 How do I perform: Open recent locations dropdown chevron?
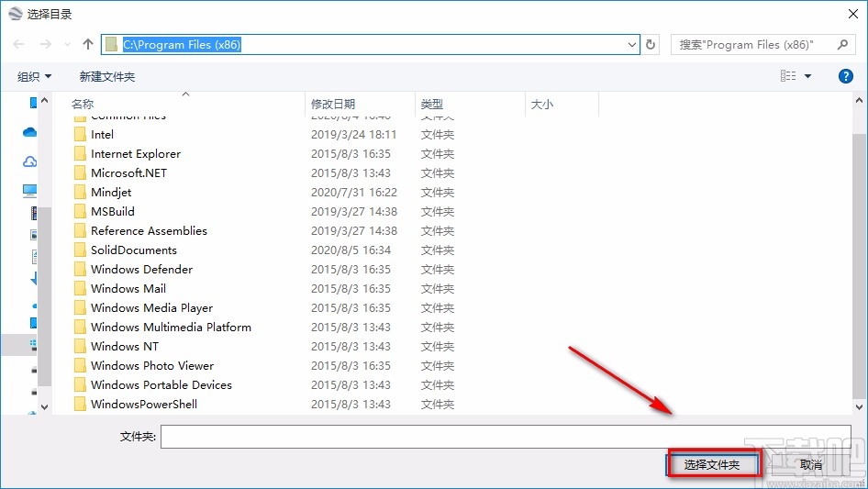[67, 44]
